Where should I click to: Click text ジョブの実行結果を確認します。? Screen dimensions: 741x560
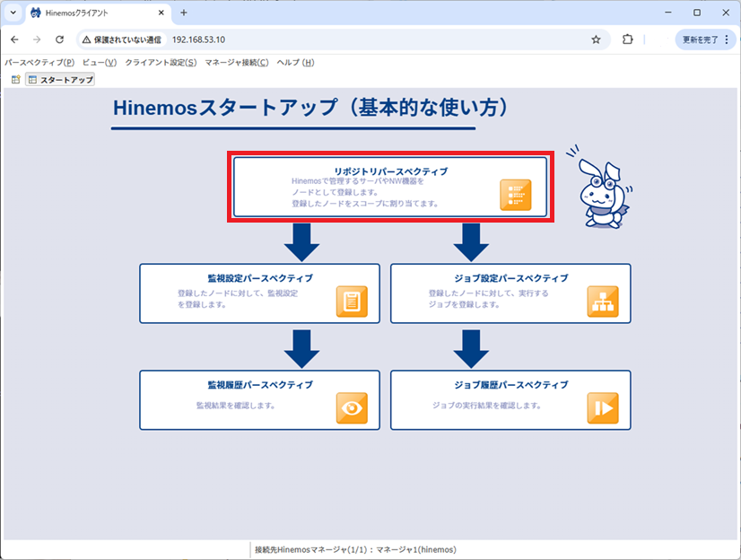click(487, 406)
